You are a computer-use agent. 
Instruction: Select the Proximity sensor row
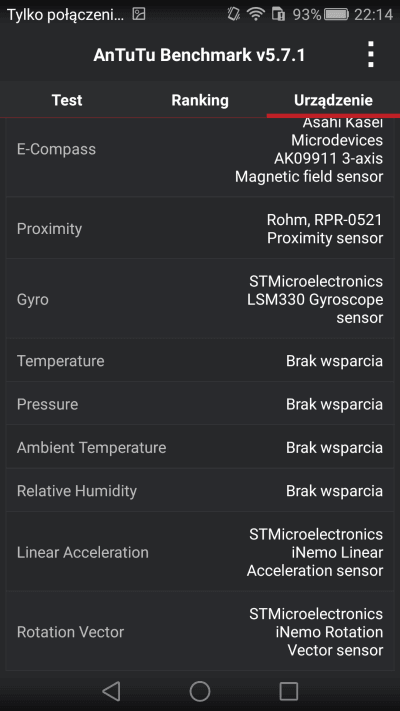coord(200,228)
